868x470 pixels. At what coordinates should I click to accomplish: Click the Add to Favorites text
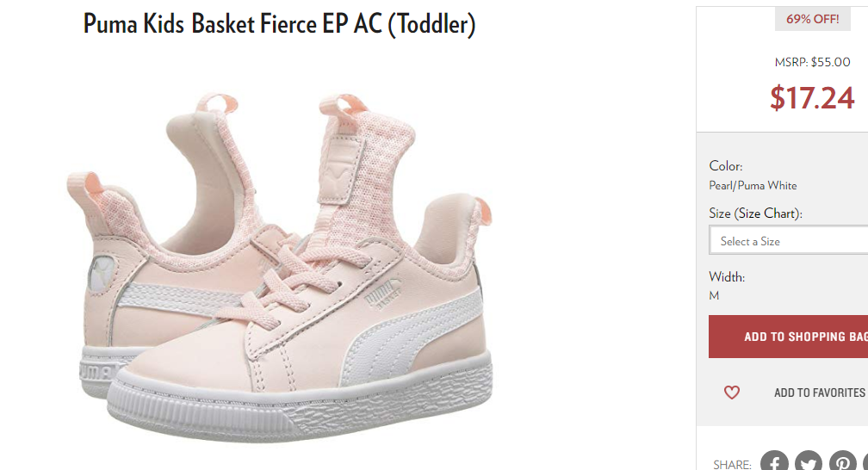click(819, 393)
